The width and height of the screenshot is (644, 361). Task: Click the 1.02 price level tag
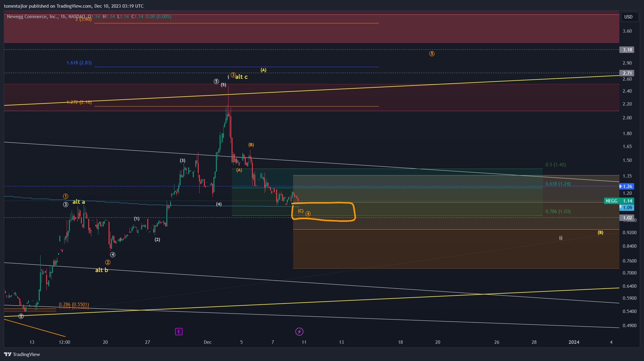[x=627, y=218]
